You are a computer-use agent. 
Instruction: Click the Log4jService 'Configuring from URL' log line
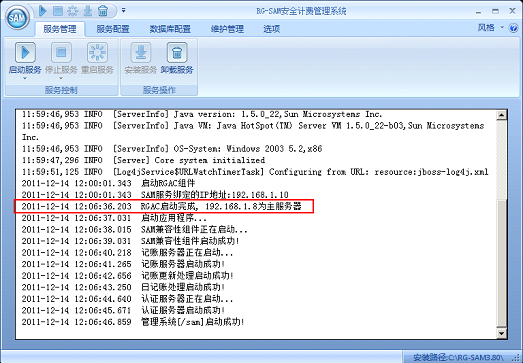[x=255, y=172]
